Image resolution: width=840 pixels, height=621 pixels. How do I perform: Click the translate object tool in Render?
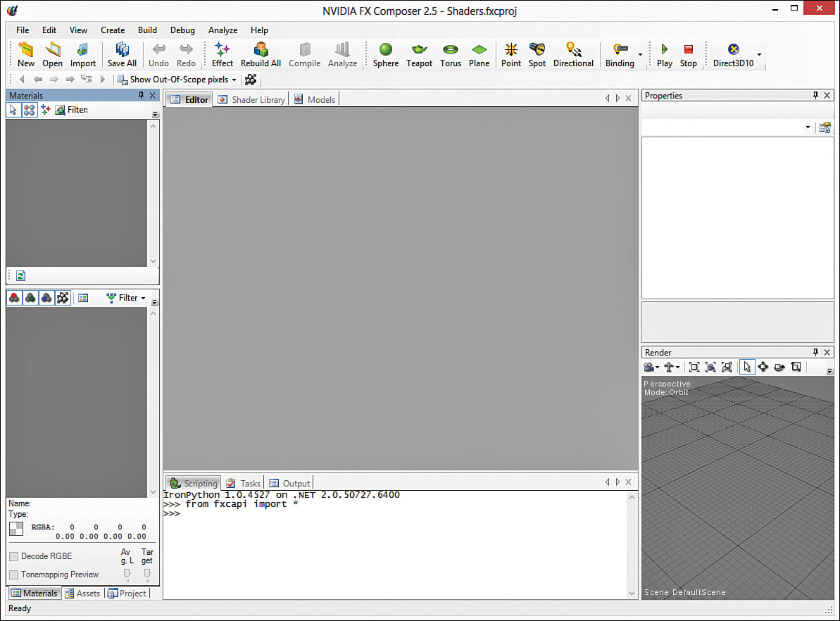763,367
